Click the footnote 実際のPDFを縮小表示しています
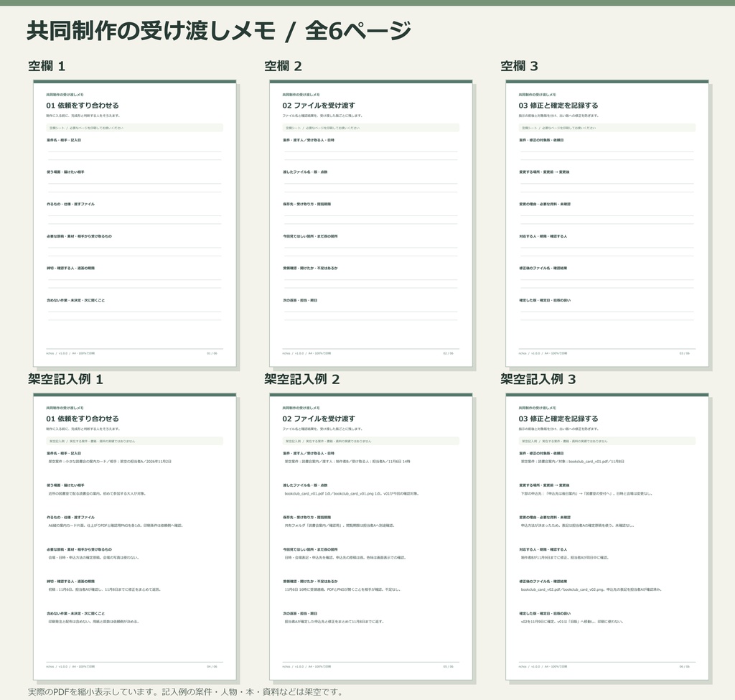This screenshot has width=735, height=700. 186,692
